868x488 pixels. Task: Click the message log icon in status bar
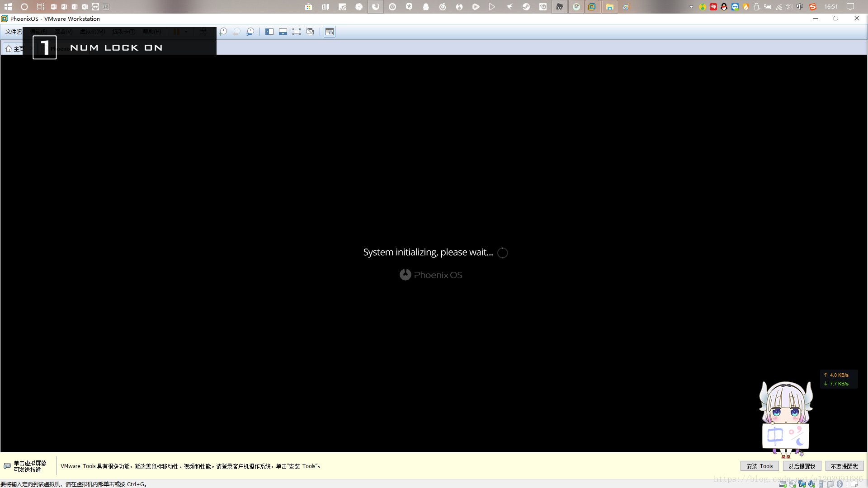coord(854,484)
